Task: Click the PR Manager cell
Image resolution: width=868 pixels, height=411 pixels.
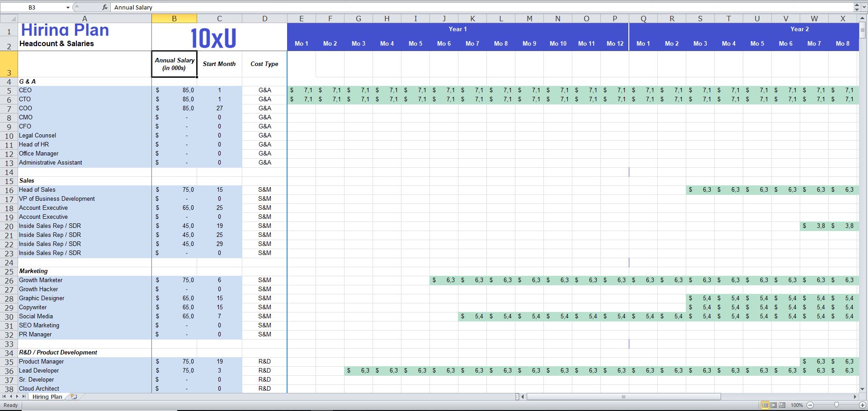Action: [x=85, y=335]
